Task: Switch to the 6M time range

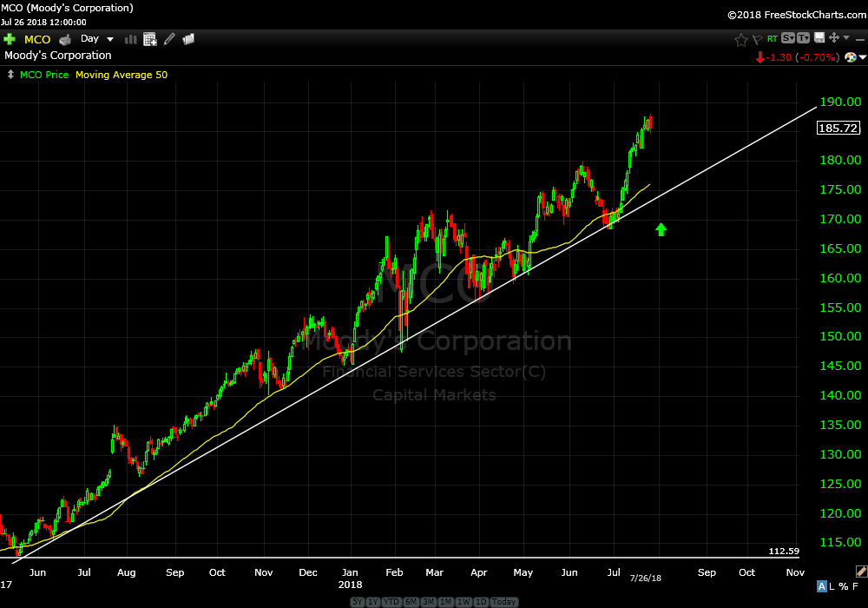Action: (411, 602)
